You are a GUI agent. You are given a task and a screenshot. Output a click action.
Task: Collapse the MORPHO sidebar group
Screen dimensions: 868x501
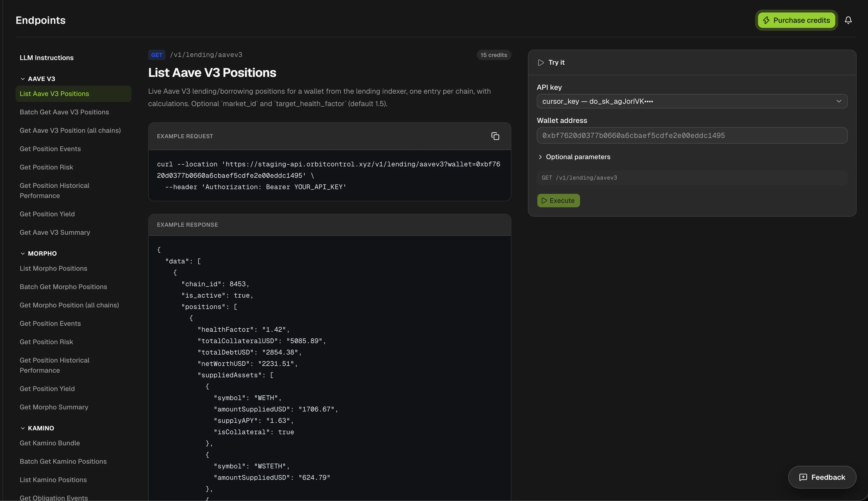point(38,254)
